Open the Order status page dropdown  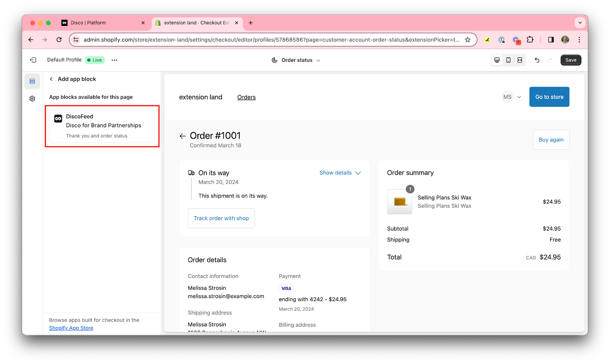pos(296,60)
